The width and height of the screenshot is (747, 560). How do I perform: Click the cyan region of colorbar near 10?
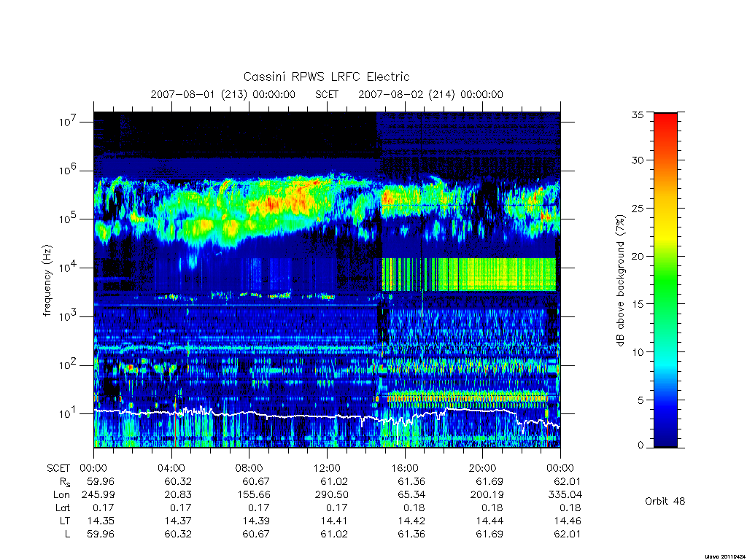pos(665,352)
